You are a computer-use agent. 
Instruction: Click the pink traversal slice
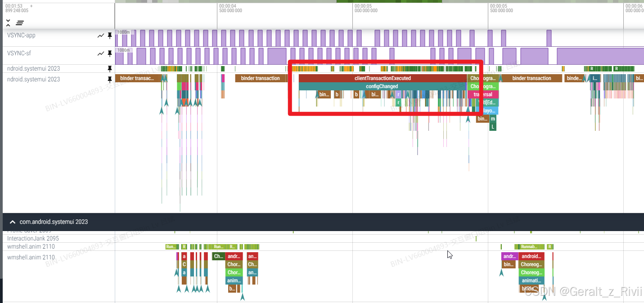click(483, 94)
